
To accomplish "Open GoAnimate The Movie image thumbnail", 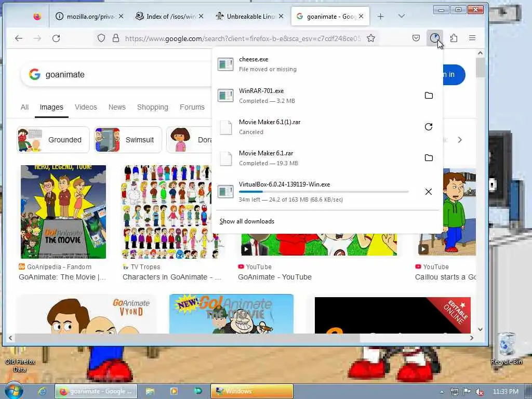I will click(x=63, y=212).
